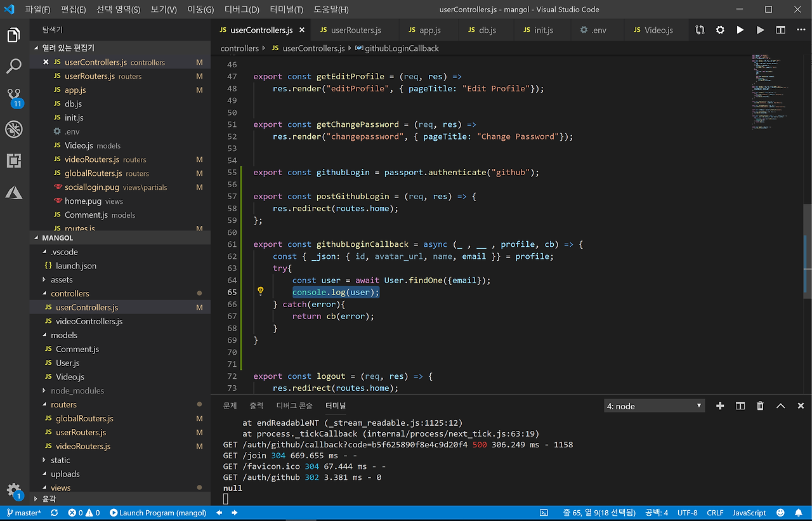Click Launch Program (mangol) in status bar
This screenshot has height=521, width=812.
(x=158, y=513)
